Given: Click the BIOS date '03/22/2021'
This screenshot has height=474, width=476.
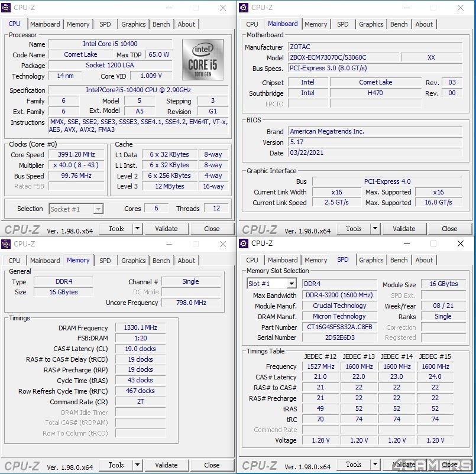Looking at the screenshot, I should [x=375, y=152].
